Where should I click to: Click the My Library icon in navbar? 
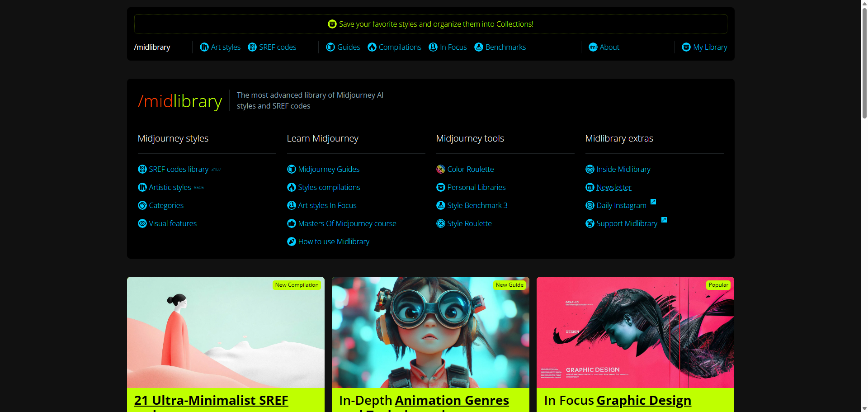click(x=686, y=47)
